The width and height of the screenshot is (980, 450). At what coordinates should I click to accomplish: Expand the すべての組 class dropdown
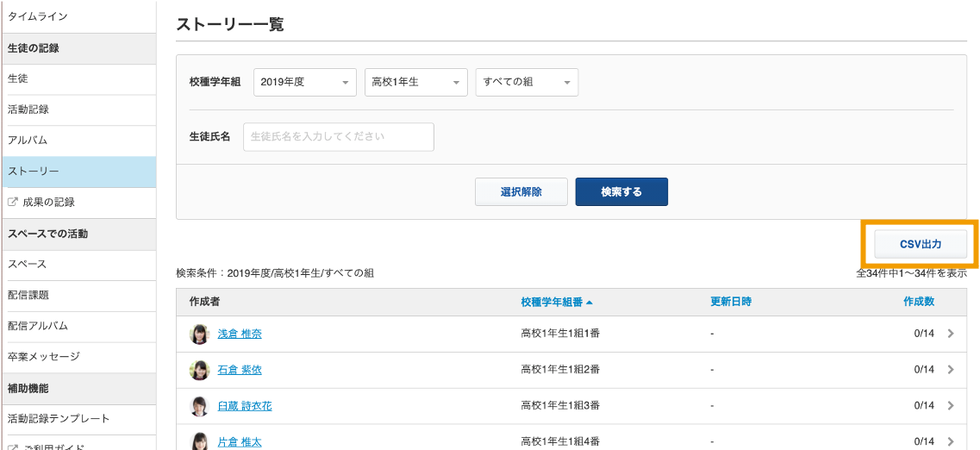(x=527, y=83)
